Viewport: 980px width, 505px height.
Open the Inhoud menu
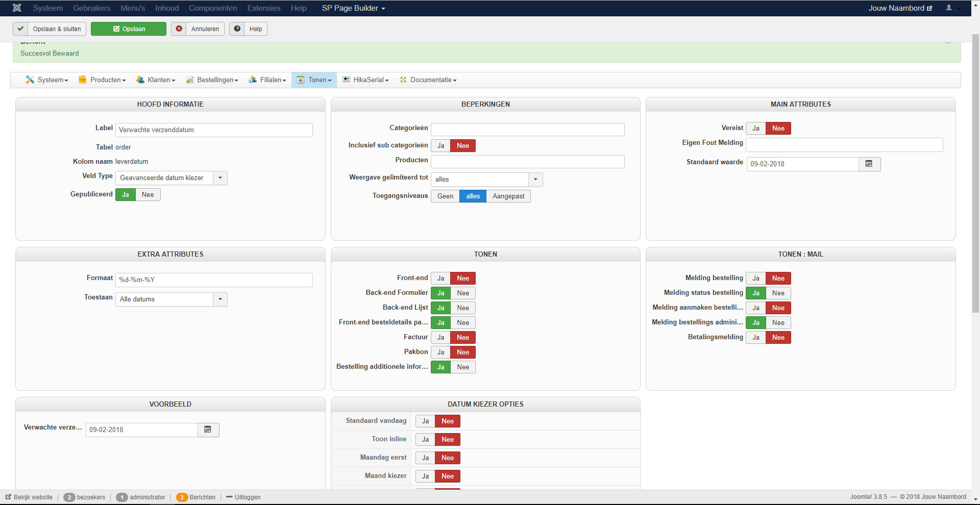[167, 8]
